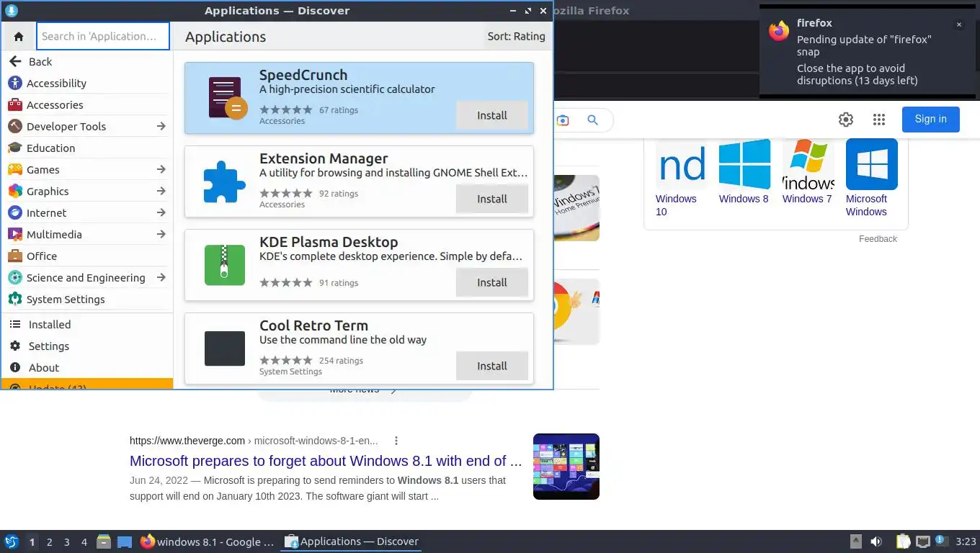Switch to the Firefox taskbar window entry
980x553 pixels.
click(x=207, y=541)
